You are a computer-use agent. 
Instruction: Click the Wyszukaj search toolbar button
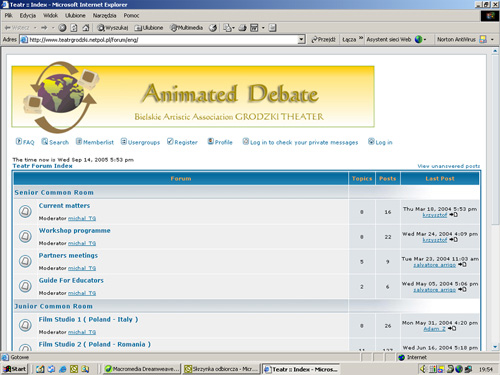pyautogui.click(x=112, y=28)
